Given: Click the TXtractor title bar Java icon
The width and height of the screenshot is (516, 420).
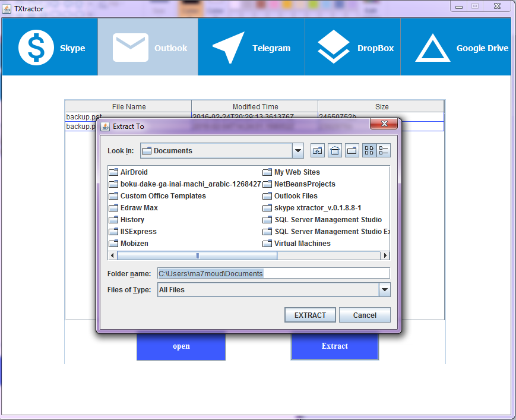Looking at the screenshot, I should 7,8.
